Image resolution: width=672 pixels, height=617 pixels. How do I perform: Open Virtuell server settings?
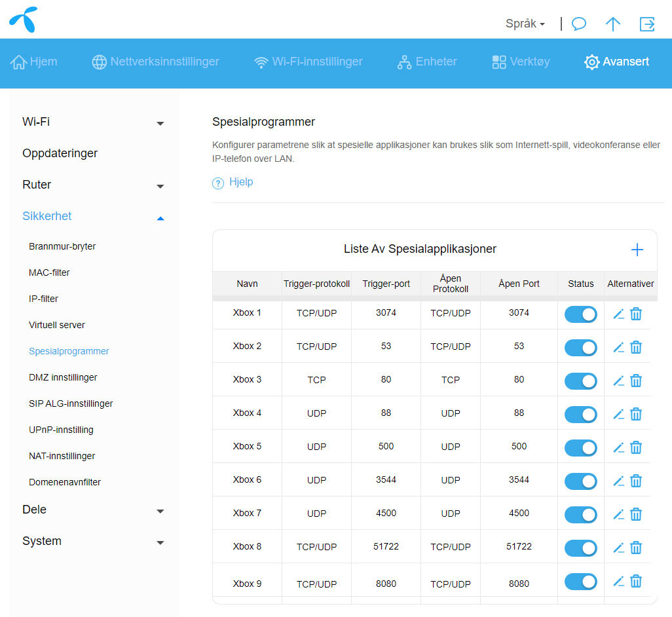[x=57, y=325]
